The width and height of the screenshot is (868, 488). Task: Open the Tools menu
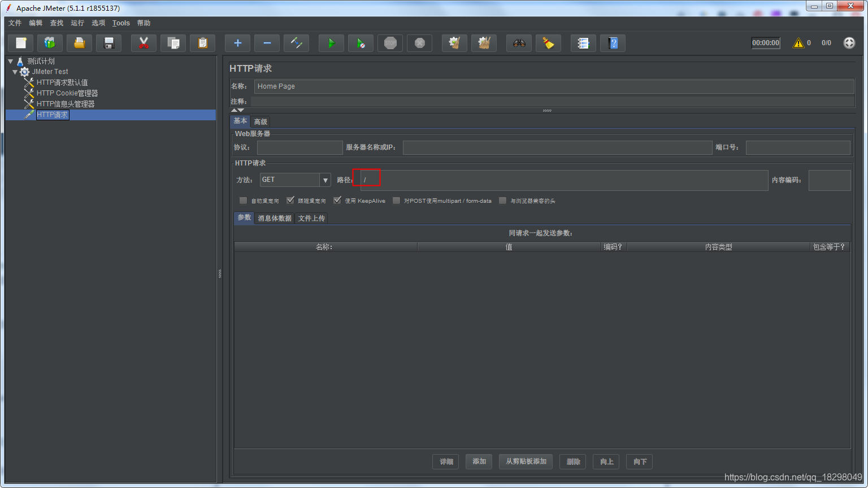[x=121, y=23]
